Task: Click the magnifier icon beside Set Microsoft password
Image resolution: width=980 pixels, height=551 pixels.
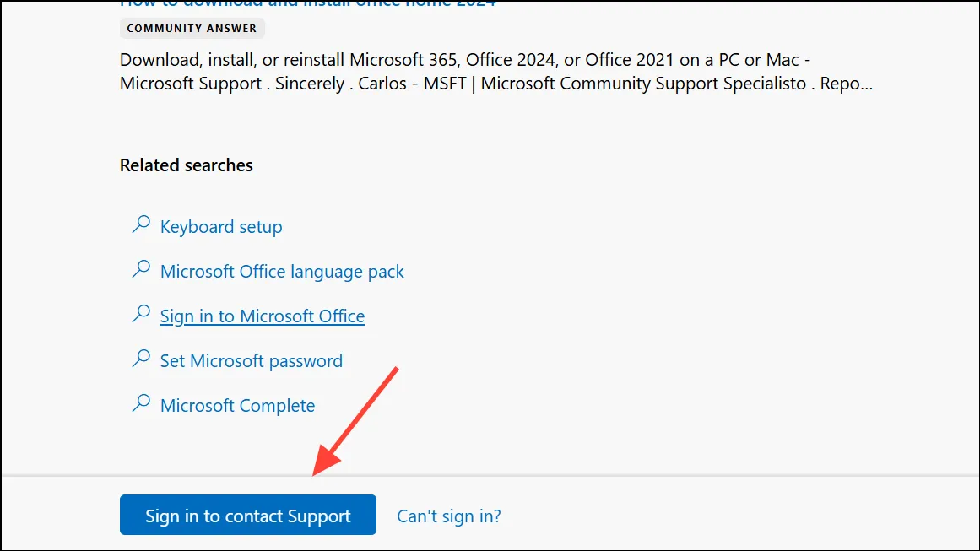Action: click(x=141, y=359)
